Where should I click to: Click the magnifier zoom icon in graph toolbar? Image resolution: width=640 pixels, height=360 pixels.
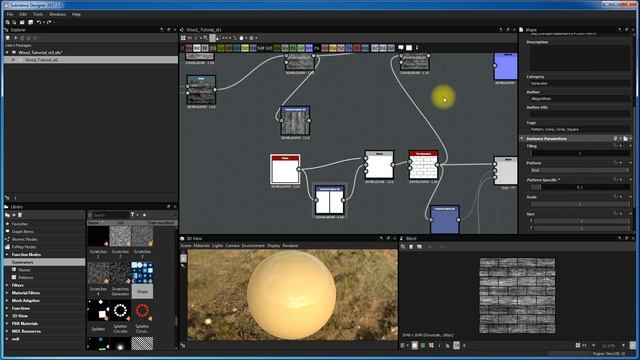click(205, 38)
